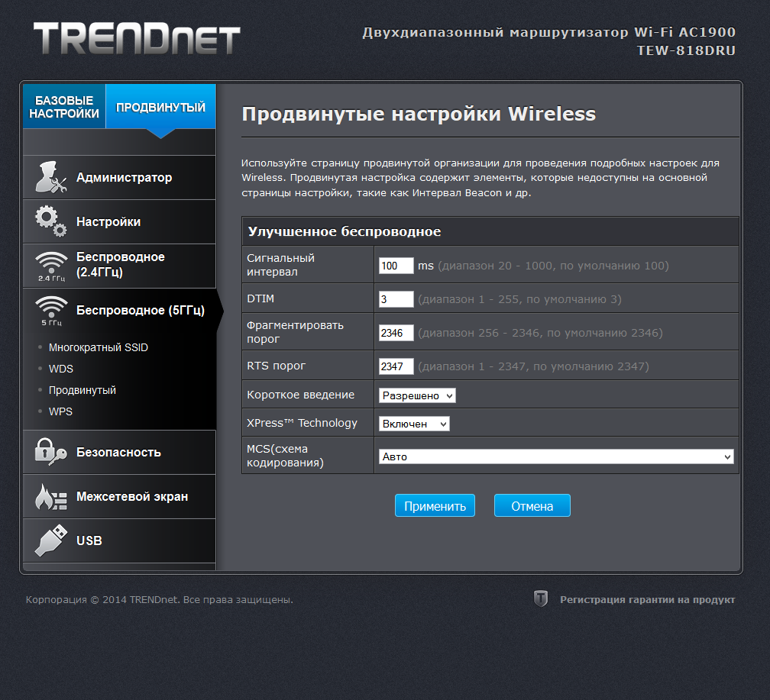
Task: Open MCS (схема кодирования) dropdown
Action: point(556,456)
